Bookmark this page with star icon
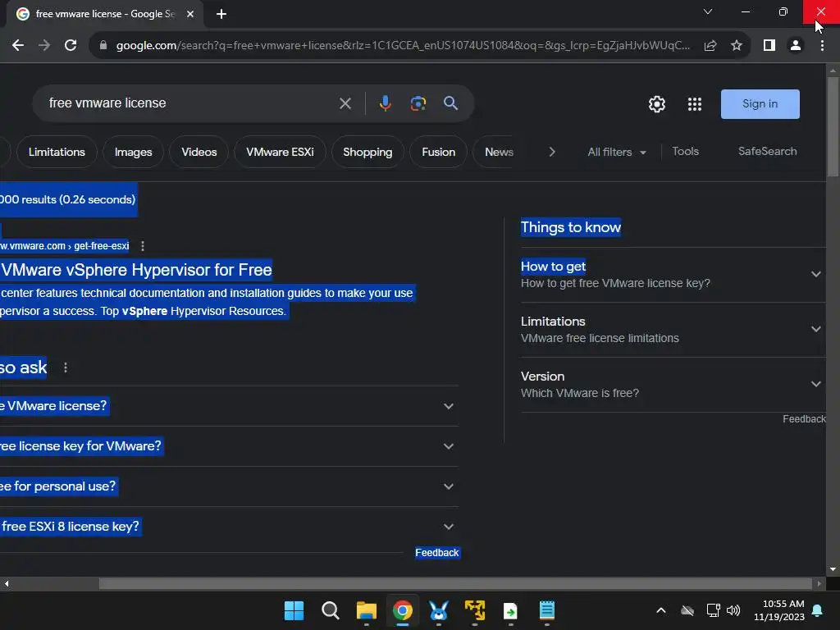 (737, 46)
